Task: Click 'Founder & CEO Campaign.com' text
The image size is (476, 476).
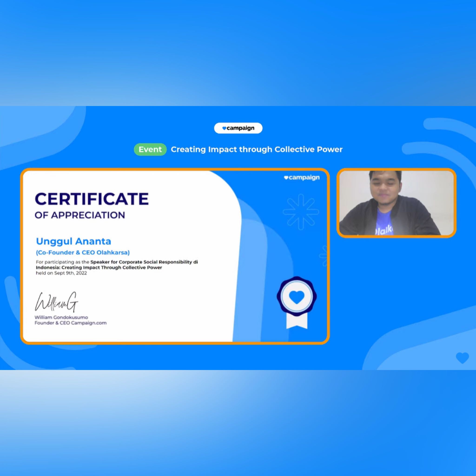Action: (70, 323)
